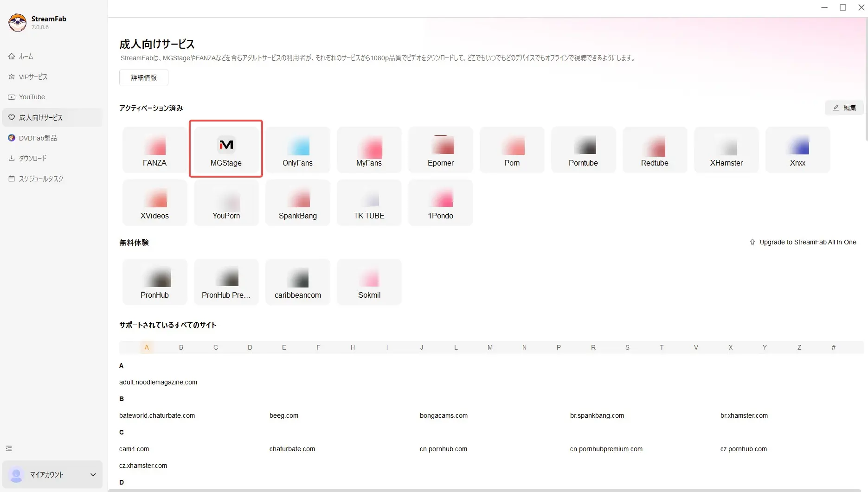Open VIPサービス in sidebar

coord(52,77)
